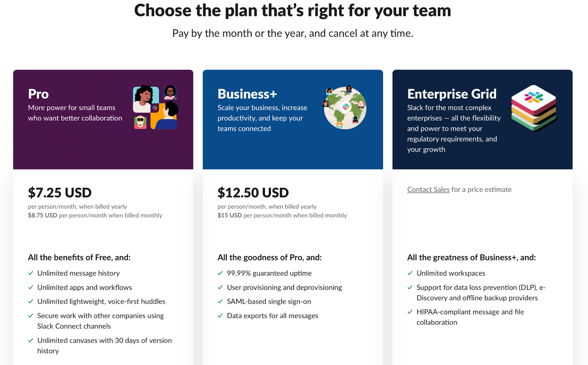Click the checkmark beside Unlimited workspaces

[410, 273]
